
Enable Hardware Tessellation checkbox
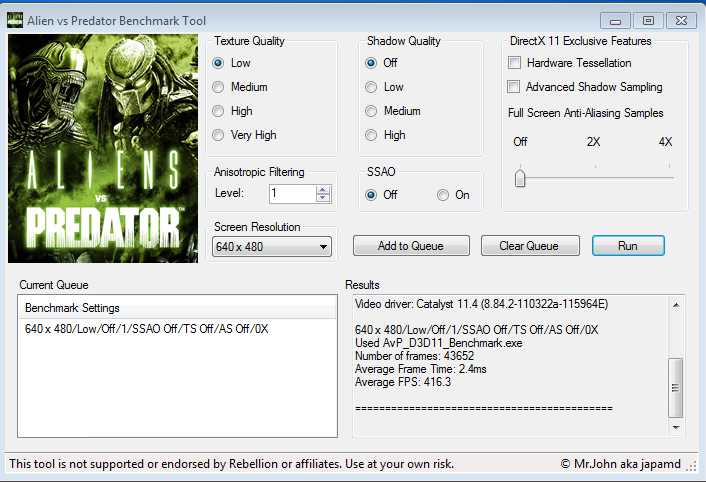click(514, 63)
